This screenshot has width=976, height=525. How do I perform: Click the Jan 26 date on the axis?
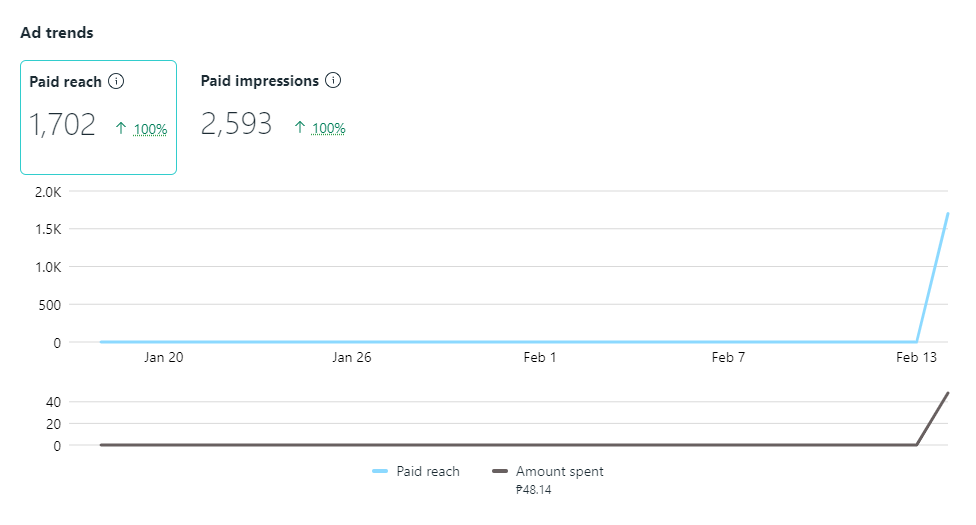pyautogui.click(x=351, y=357)
